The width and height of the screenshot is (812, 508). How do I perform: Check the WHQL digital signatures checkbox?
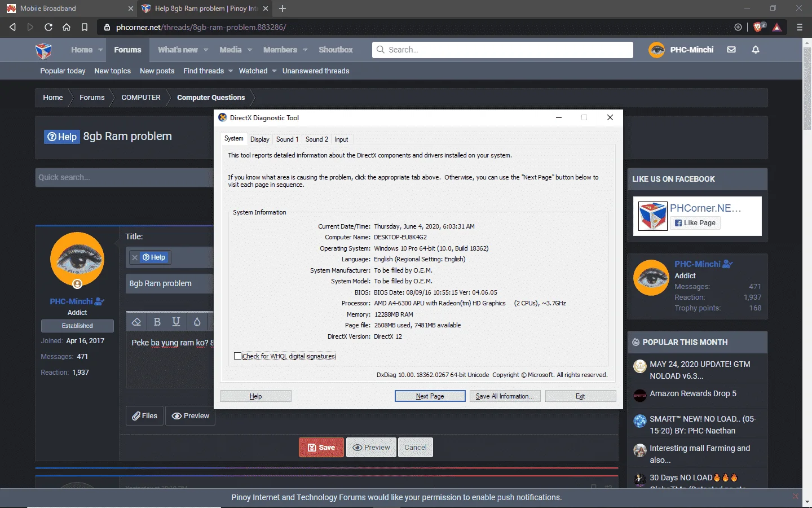tap(237, 356)
